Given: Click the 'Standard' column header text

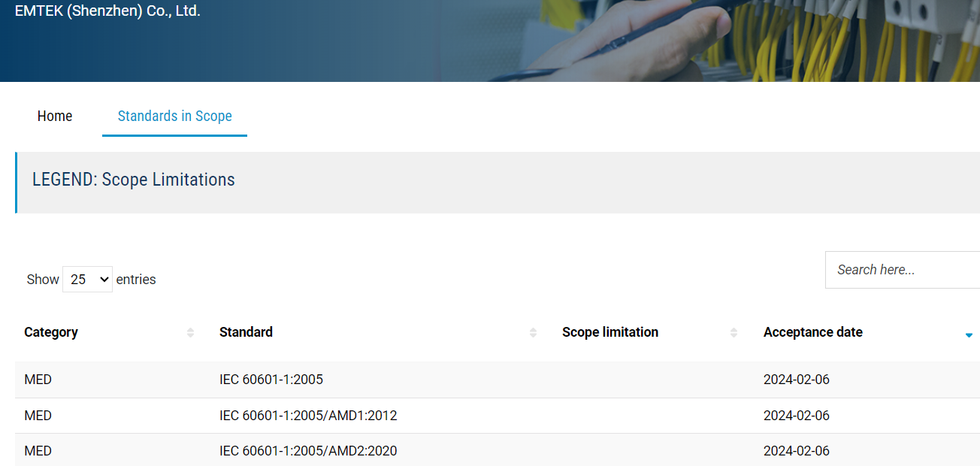Looking at the screenshot, I should pos(246,332).
